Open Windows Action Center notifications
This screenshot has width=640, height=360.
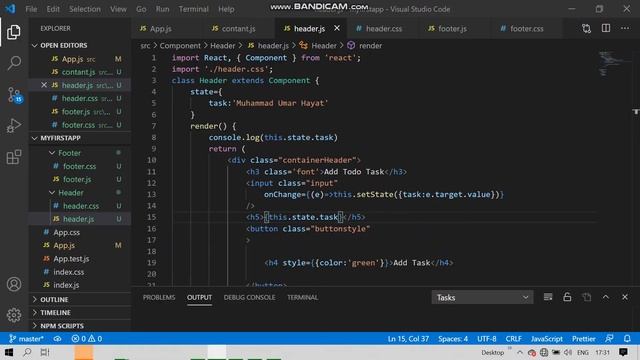623,352
